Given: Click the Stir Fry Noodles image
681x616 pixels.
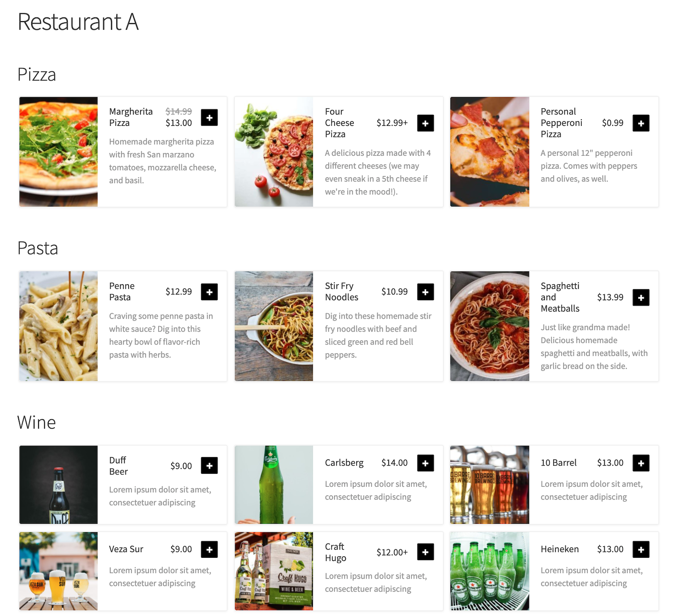Looking at the screenshot, I should click(274, 326).
